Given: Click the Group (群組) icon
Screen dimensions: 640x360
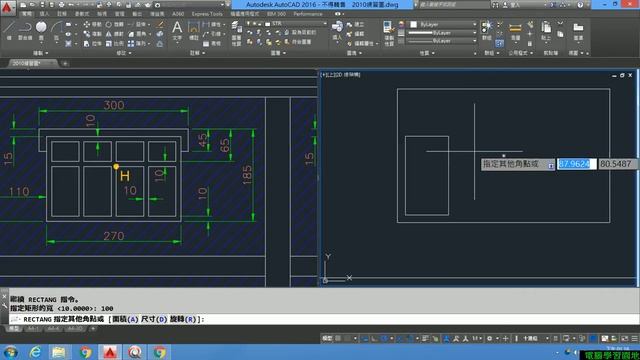Looking at the screenshot, I should (487, 30).
